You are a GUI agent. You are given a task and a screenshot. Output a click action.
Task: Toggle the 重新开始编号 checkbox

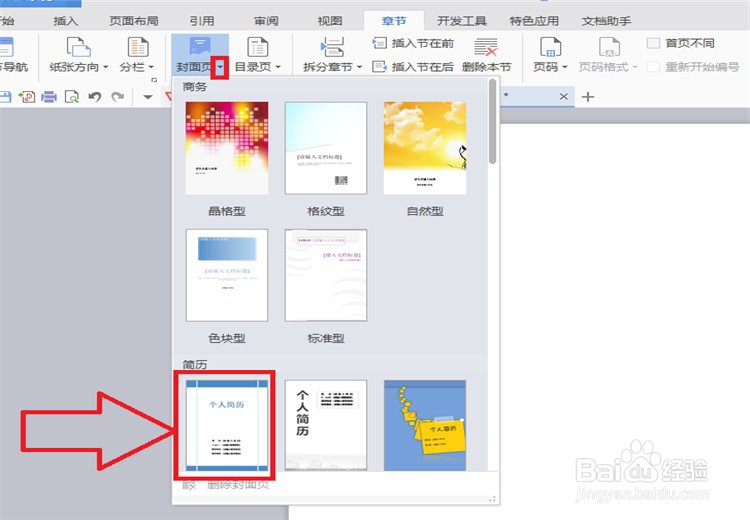tap(653, 66)
